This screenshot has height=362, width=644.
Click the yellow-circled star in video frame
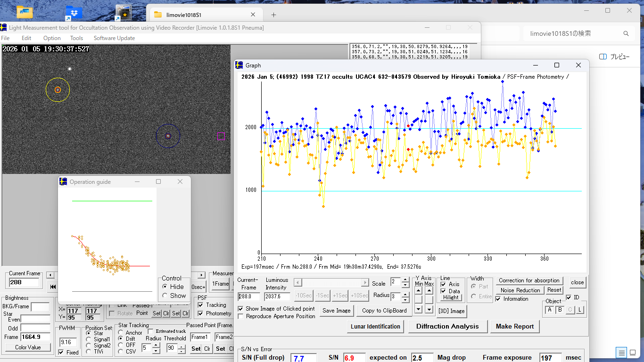tap(58, 90)
